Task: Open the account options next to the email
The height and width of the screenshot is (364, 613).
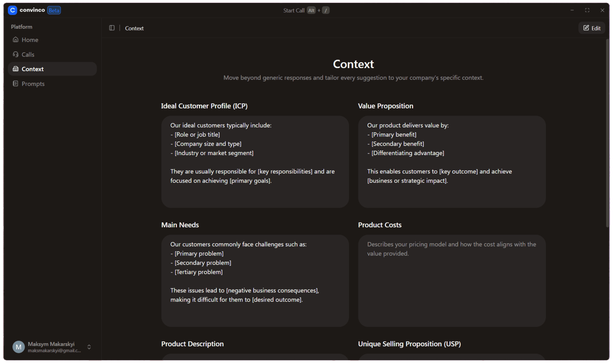Action: point(89,347)
